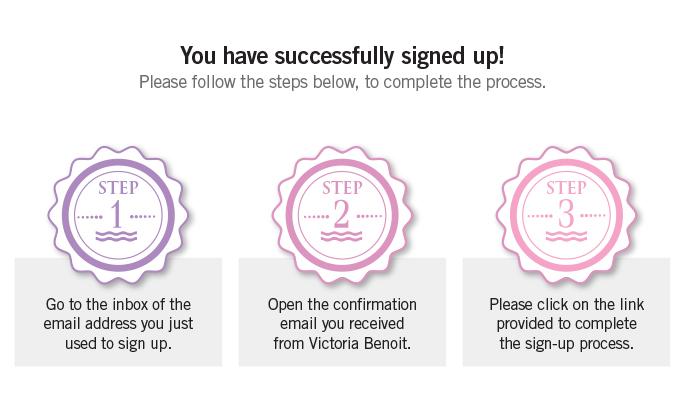The image size is (684, 396).
Task: Select the 'Please click on the link' instruction
Action: pos(566,324)
